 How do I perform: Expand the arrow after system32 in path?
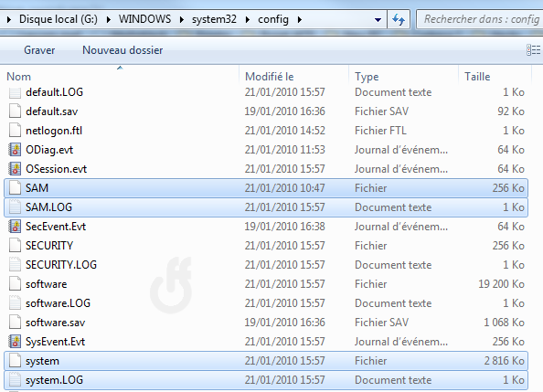coord(247,19)
